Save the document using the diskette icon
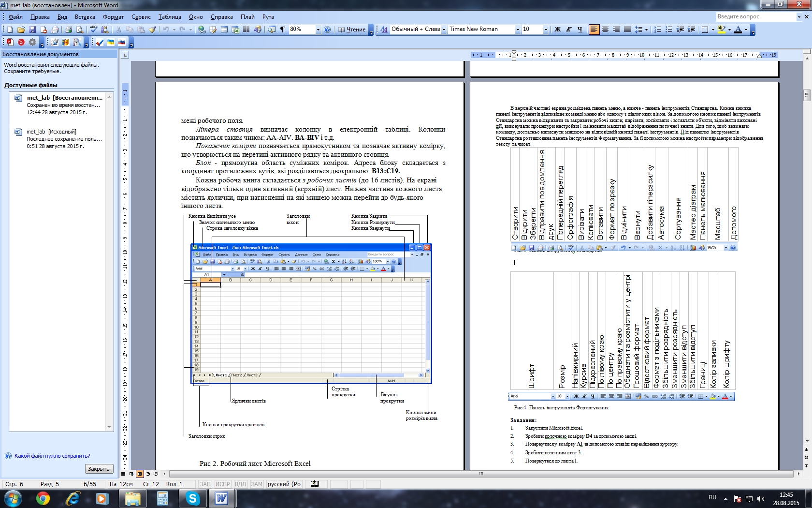Image resolution: width=812 pixels, height=508 pixels. [32, 30]
